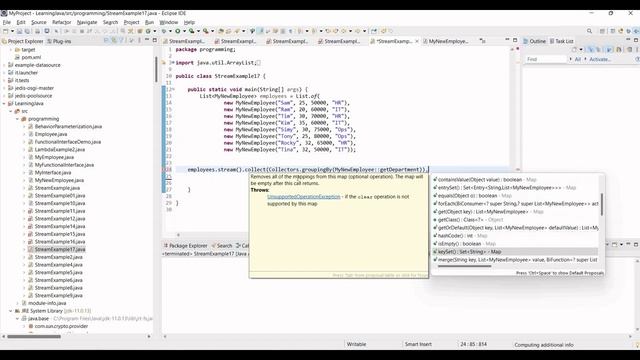Click the Debug bug toolbar icon
Image resolution: width=640 pixels, height=360 pixels.
pyautogui.click(x=164, y=31)
